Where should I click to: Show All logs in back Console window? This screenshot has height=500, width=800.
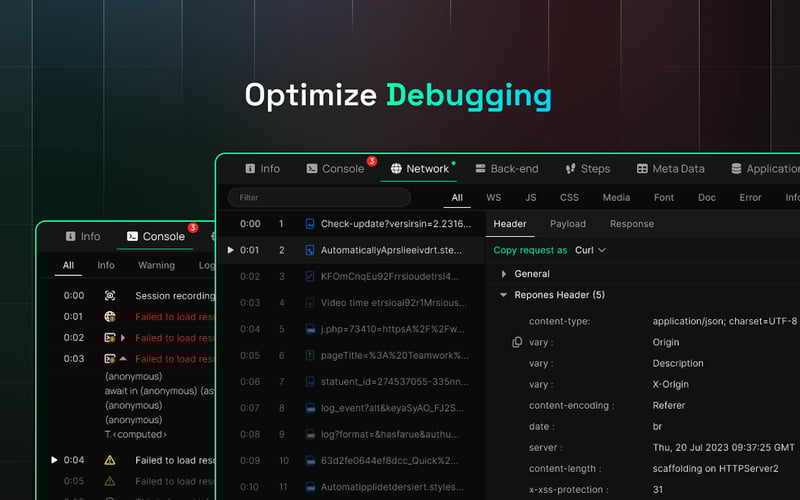tap(68, 265)
